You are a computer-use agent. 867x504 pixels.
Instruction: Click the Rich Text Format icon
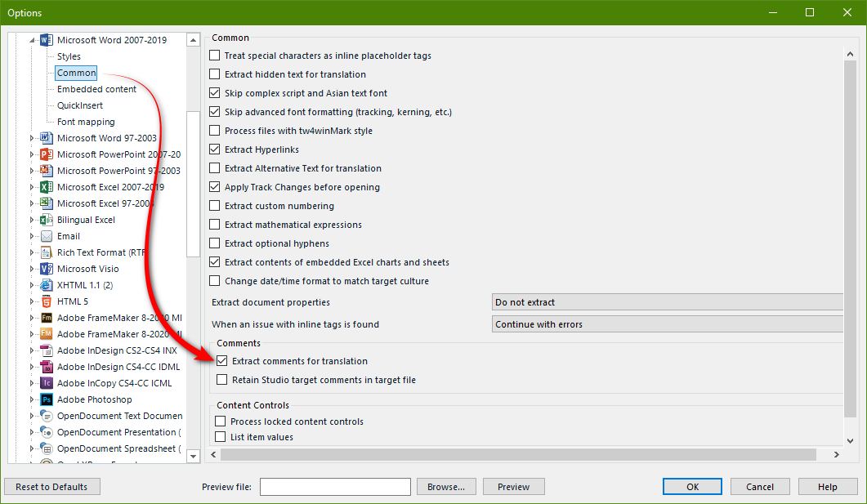point(47,252)
